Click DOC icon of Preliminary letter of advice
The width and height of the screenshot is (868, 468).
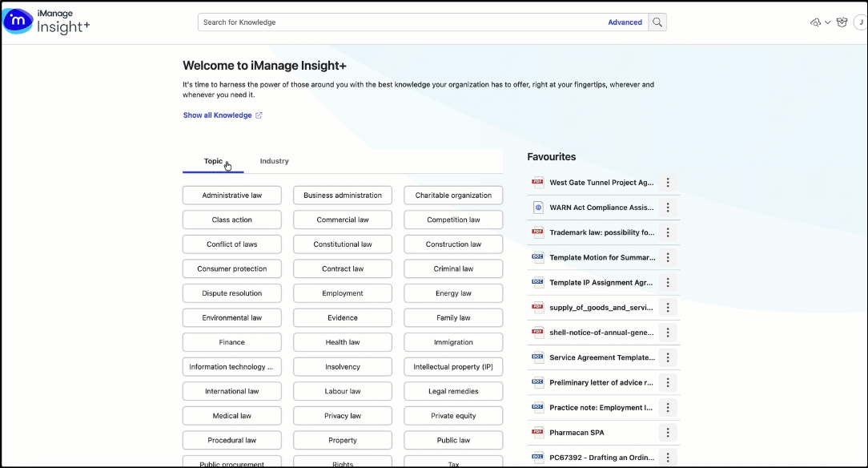(x=537, y=382)
